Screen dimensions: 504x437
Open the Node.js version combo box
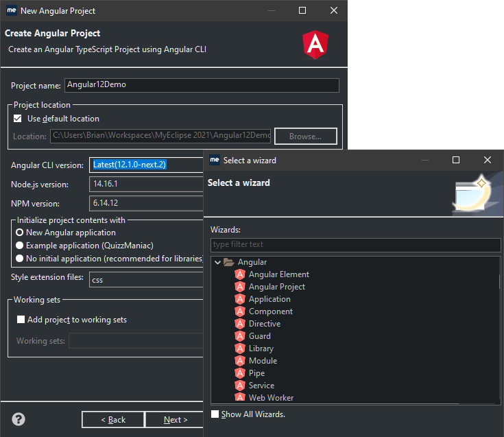tap(146, 184)
